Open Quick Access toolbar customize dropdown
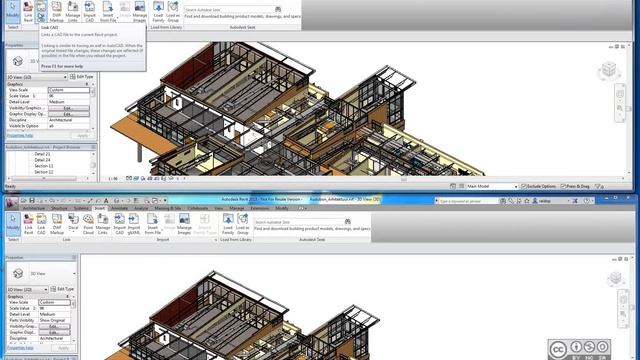640x360 pixels. [x=165, y=200]
